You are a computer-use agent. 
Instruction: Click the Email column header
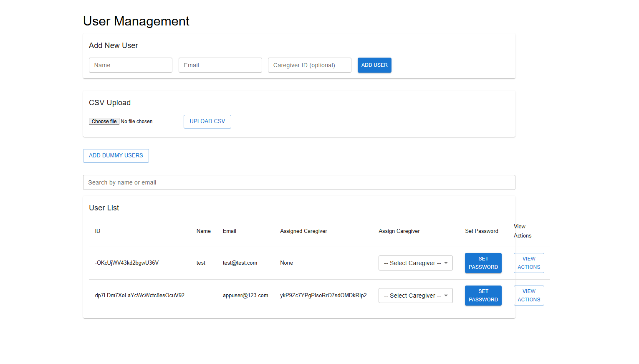click(229, 231)
